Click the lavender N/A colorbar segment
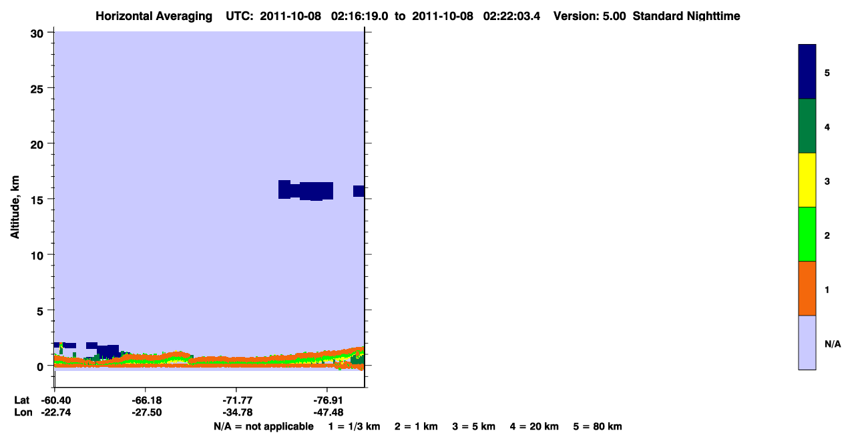 [x=807, y=342]
